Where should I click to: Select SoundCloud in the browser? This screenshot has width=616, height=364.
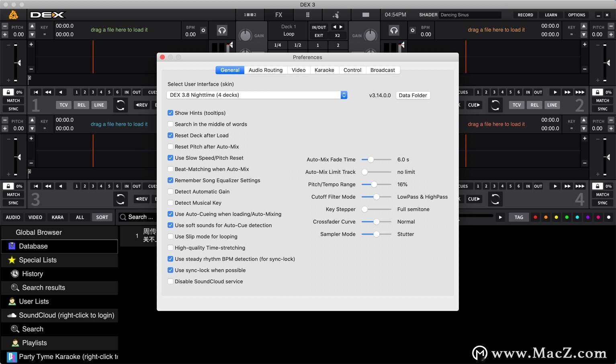(59, 315)
